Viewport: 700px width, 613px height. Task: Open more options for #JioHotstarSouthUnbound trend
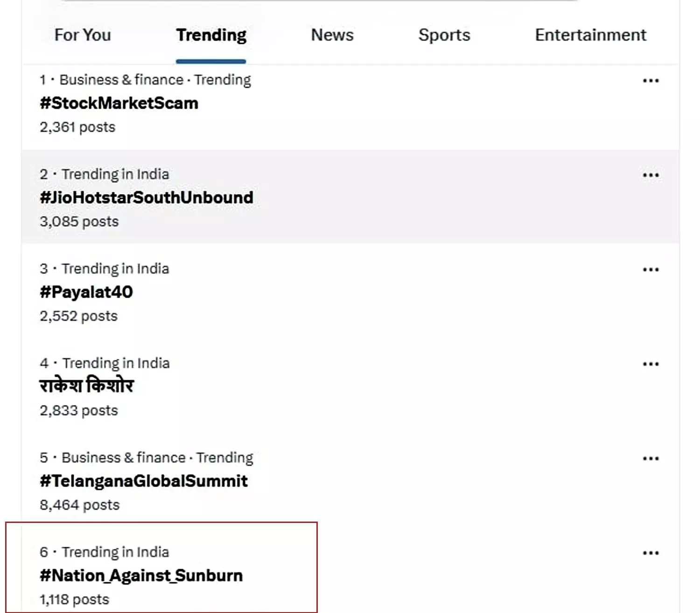coord(651,175)
